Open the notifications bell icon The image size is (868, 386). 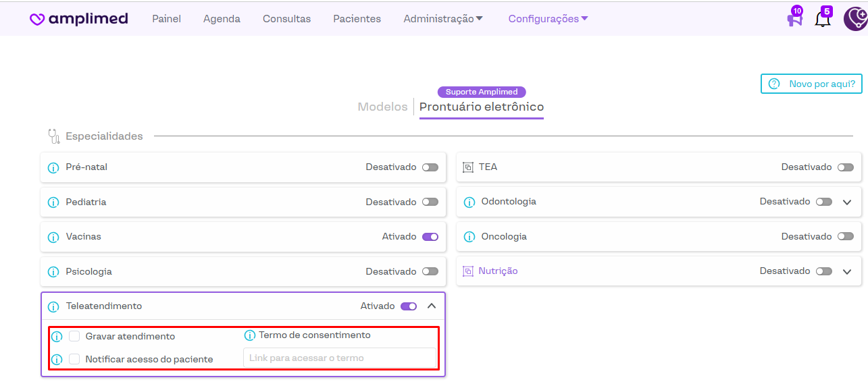tap(823, 18)
